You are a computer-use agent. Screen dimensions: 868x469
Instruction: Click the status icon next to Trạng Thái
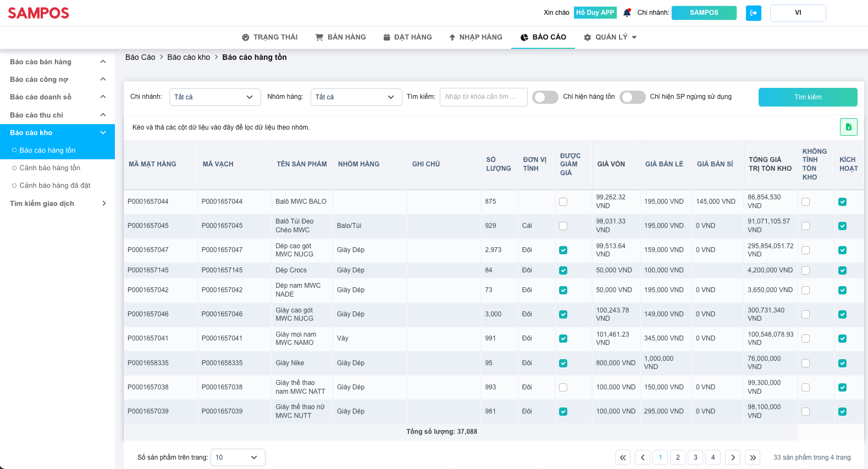245,37
